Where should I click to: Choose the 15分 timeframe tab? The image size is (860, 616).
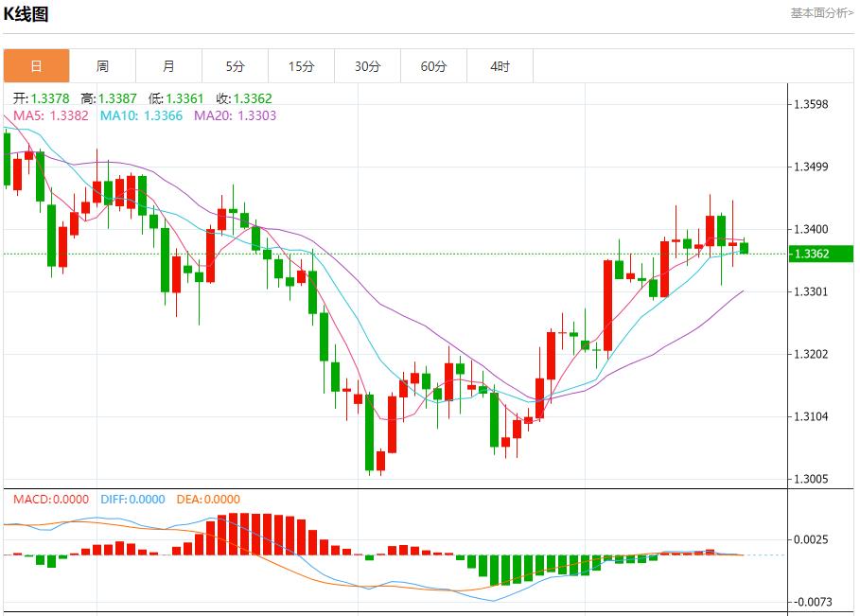point(301,66)
